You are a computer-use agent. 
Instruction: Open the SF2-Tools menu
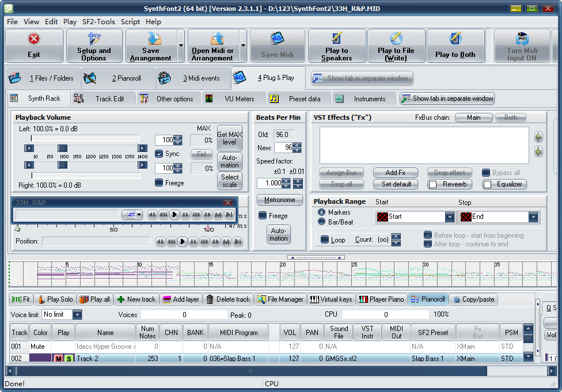pyautogui.click(x=98, y=21)
